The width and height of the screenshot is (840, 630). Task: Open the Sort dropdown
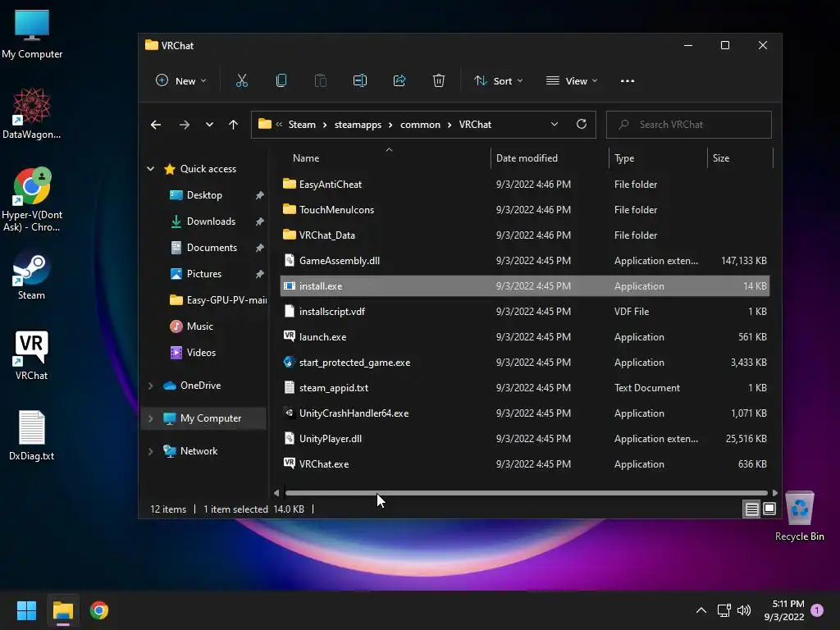tap(499, 81)
